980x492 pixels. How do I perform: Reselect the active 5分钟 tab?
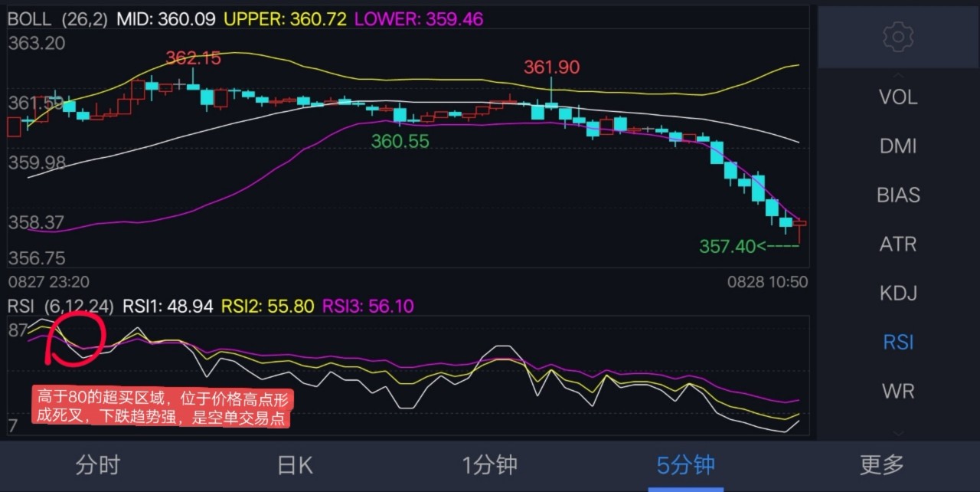[685, 464]
